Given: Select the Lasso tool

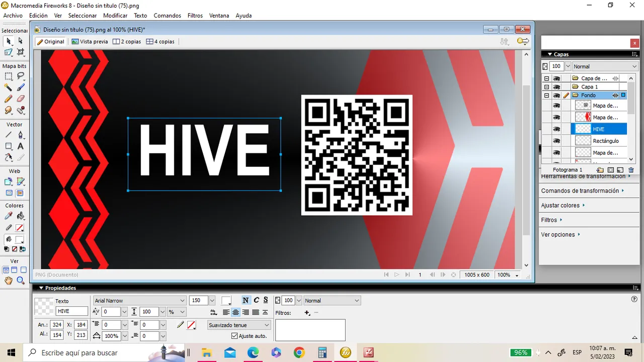Looking at the screenshot, I should [21, 76].
